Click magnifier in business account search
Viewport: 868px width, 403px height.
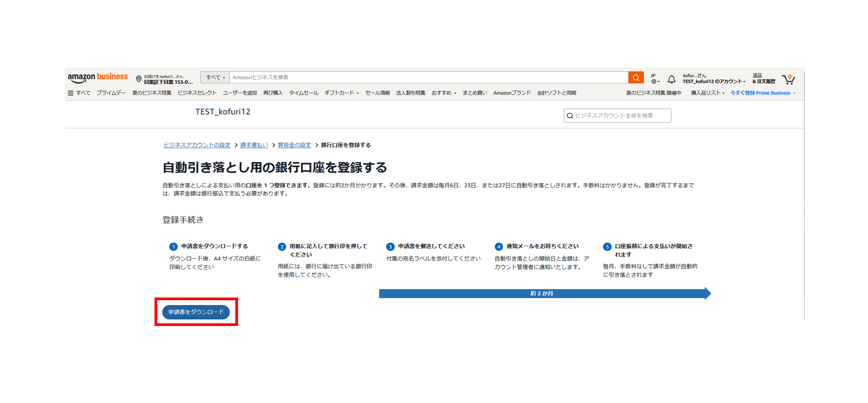pyautogui.click(x=570, y=116)
